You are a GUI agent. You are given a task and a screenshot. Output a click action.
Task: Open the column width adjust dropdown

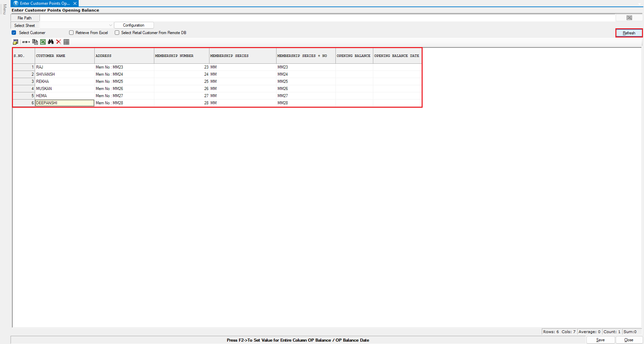tap(26, 42)
